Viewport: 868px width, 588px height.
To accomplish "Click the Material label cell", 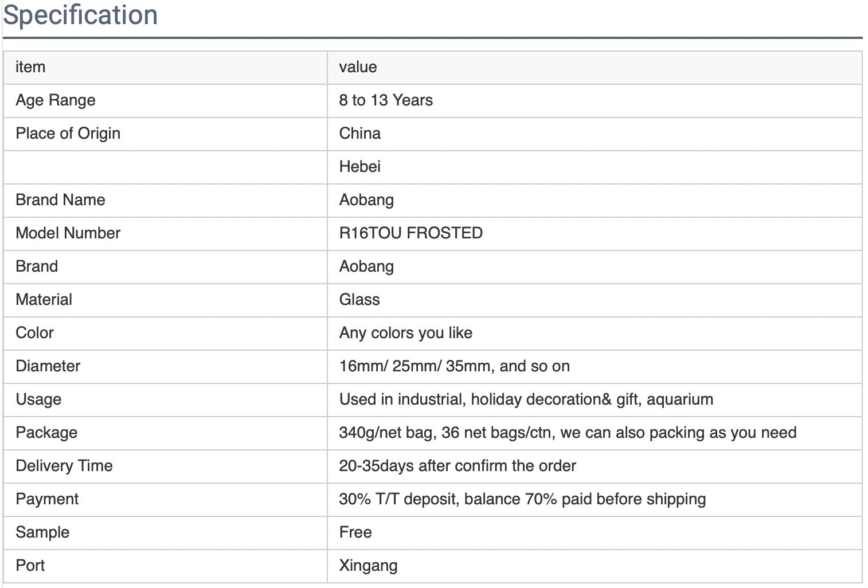I will pyautogui.click(x=44, y=300).
